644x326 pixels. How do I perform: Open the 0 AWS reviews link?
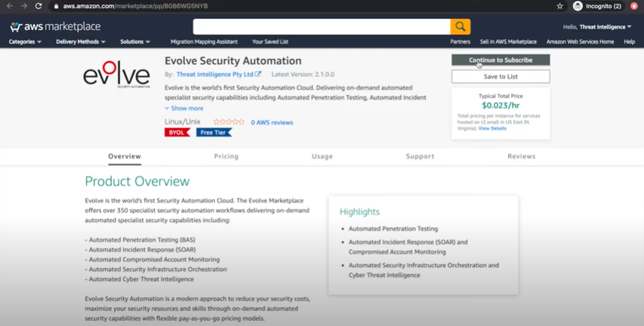pyautogui.click(x=272, y=122)
